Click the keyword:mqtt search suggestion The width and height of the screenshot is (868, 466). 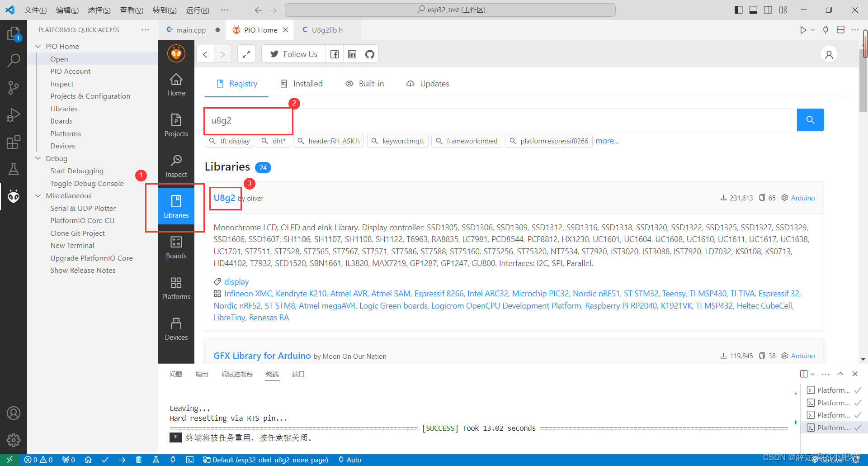pyautogui.click(x=398, y=141)
